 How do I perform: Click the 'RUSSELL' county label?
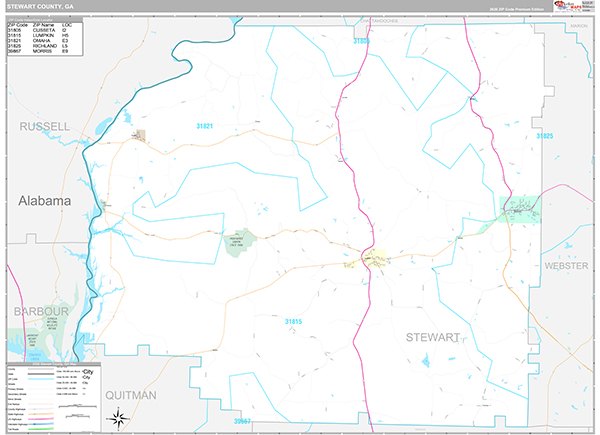(x=45, y=127)
